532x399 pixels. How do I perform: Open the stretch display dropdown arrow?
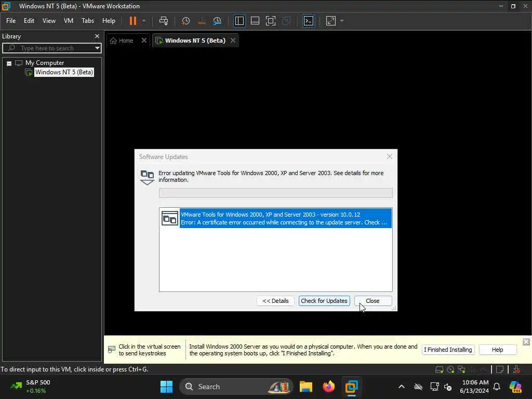(x=342, y=21)
